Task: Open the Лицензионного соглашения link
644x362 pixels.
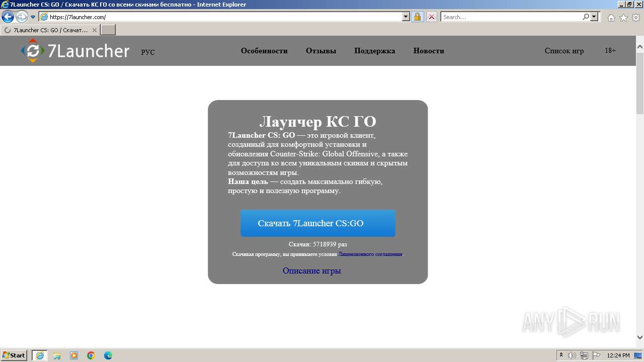Action: [370, 254]
